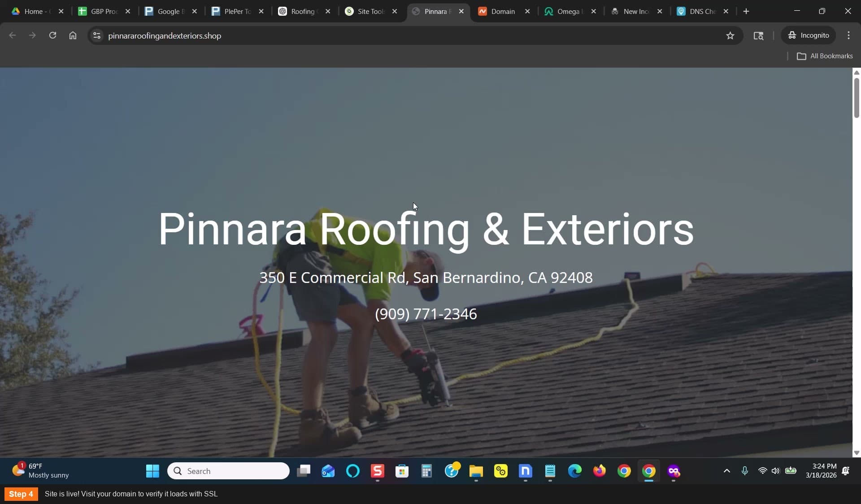Click the Incognito indicator button
Viewport: 861px width, 504px height.
pyautogui.click(x=809, y=35)
